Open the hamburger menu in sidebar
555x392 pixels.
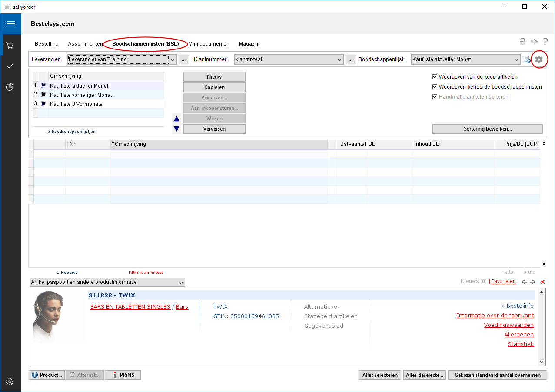click(10, 23)
